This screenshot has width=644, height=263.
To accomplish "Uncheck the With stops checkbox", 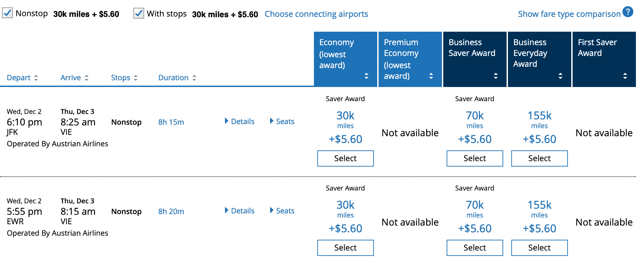I will click(x=139, y=13).
